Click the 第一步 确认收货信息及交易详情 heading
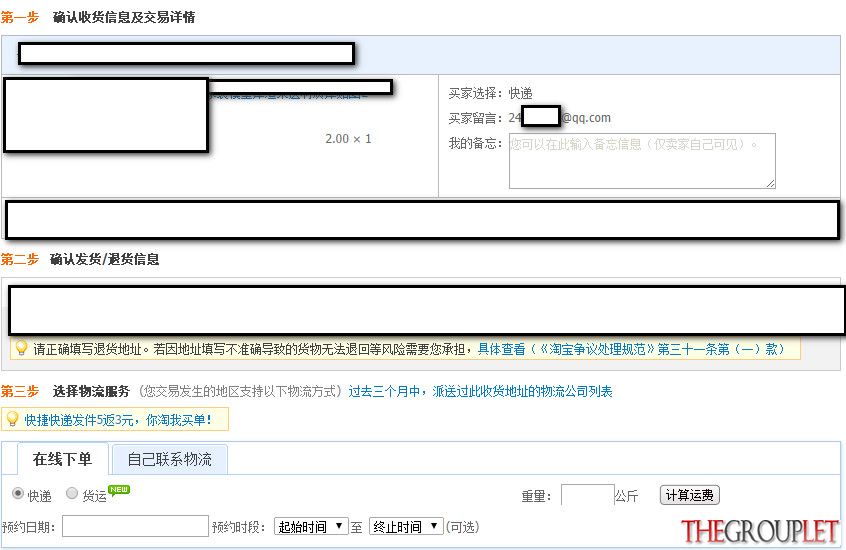This screenshot has width=846, height=550. click(98, 17)
